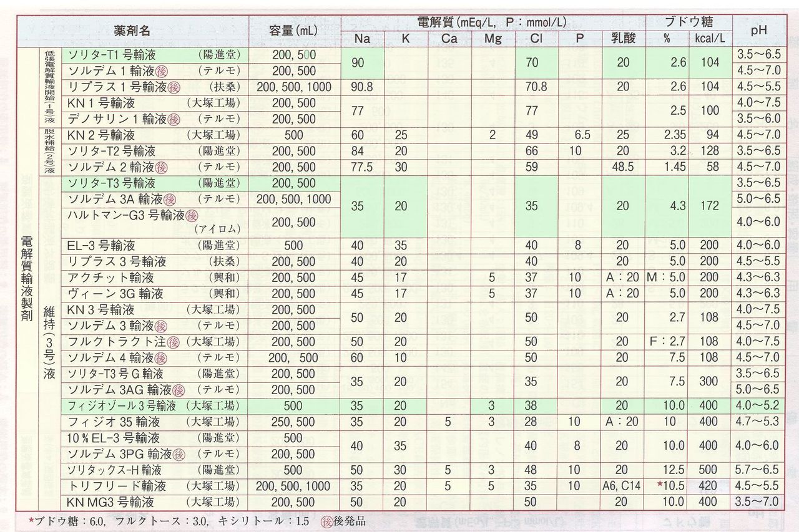Click the ブドウ糖 column header
The height and width of the screenshot is (532, 799).
pos(689,22)
